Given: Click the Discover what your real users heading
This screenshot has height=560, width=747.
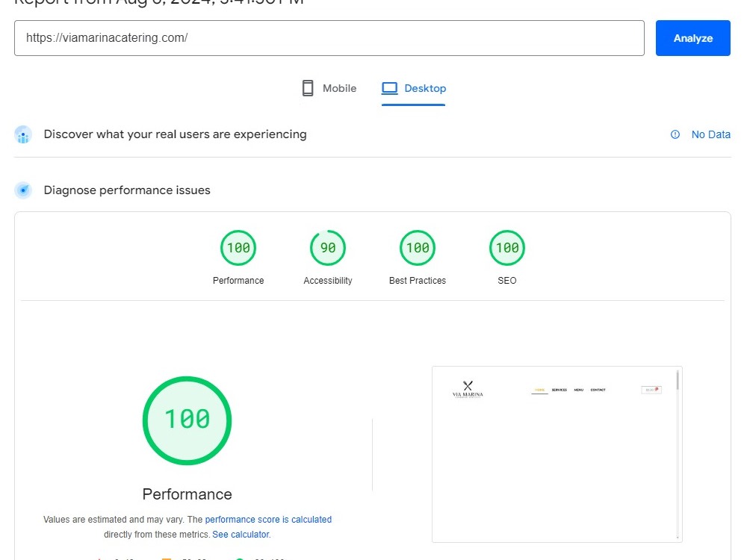Looking at the screenshot, I should click(176, 134).
